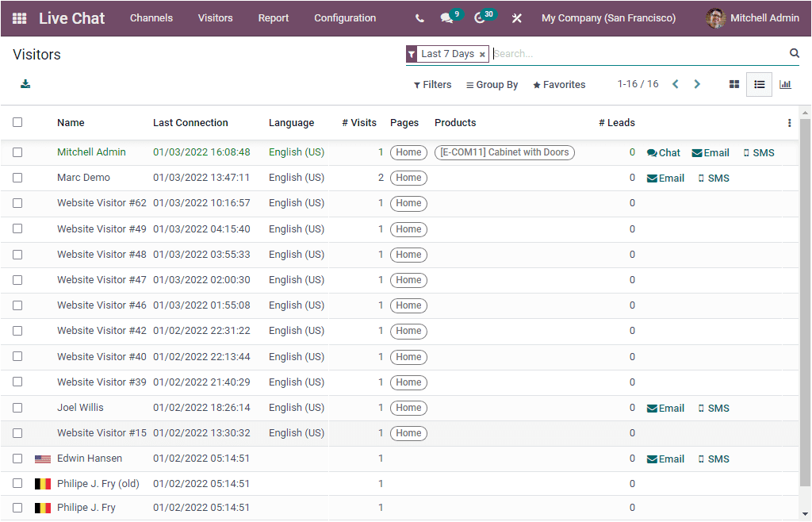Screen dimensions: 812x522
Task: Open the phone call icon in the top bar
Action: pos(419,17)
